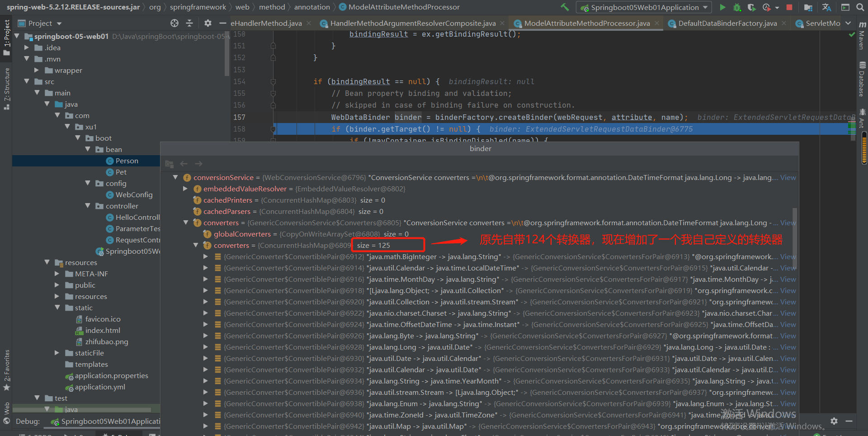Click the method breadcrumb in the navigation bar

click(x=272, y=7)
